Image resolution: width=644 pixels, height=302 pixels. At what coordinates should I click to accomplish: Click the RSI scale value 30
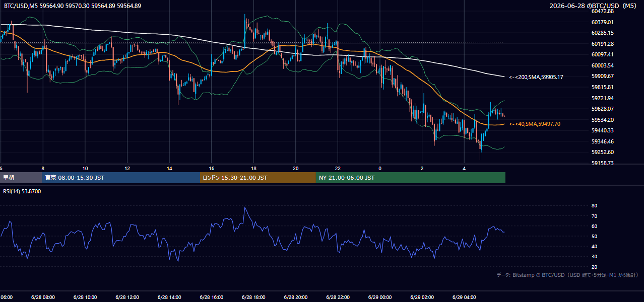(x=594, y=257)
